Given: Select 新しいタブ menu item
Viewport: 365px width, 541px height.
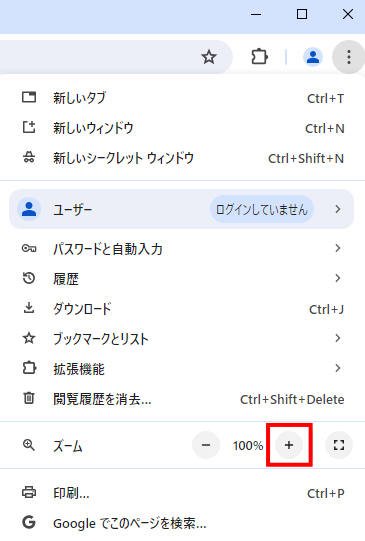Looking at the screenshot, I should [x=182, y=98].
